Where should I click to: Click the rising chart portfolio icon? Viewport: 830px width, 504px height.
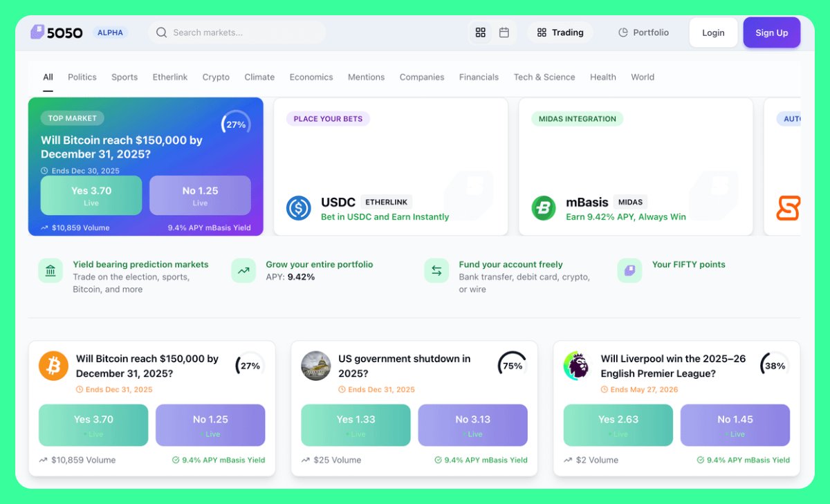pyautogui.click(x=243, y=270)
